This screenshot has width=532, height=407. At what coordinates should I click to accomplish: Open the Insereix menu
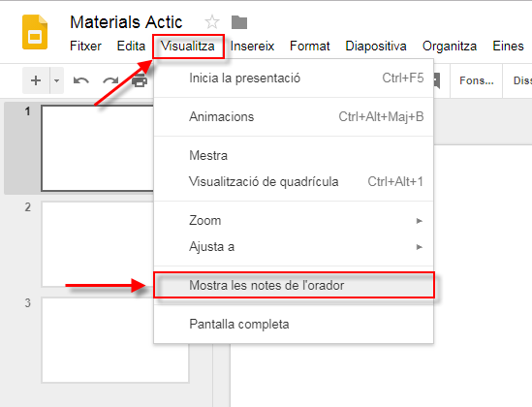point(252,46)
